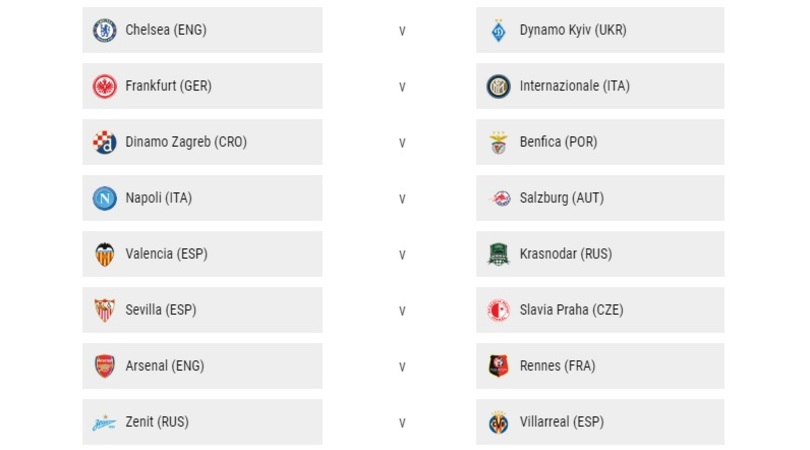810x450 pixels.
Task: Open the Rennes (FRA) team link
Action: [557, 366]
